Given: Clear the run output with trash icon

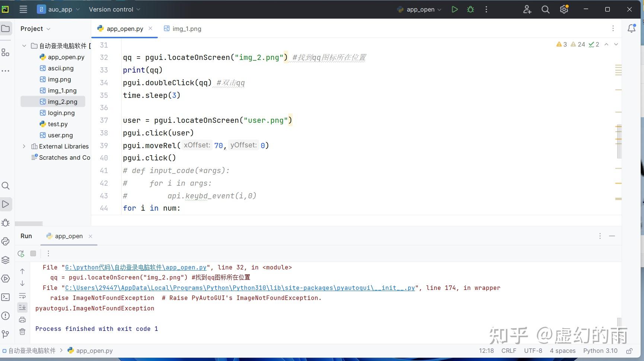Looking at the screenshot, I should 22,332.
